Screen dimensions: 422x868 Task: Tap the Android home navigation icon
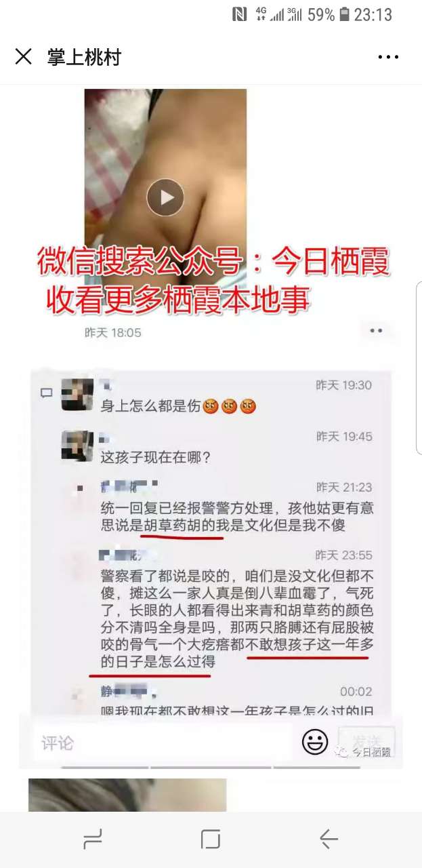211,840
